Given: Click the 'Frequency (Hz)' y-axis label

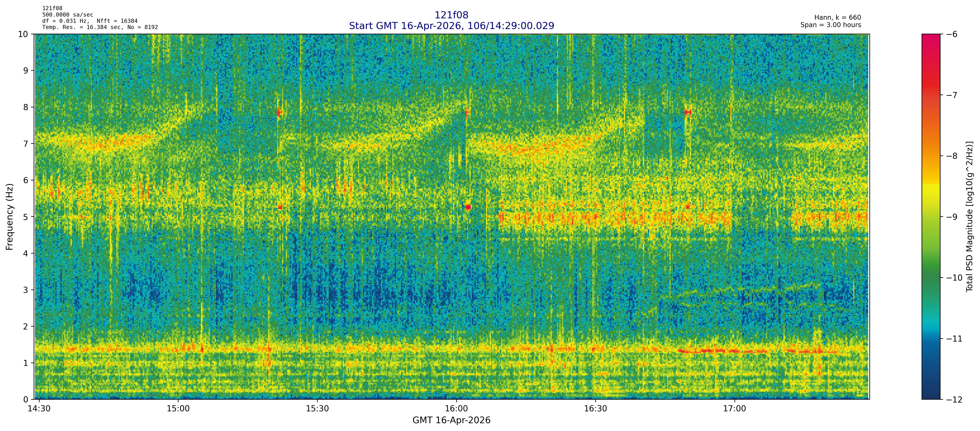Looking at the screenshot, I should 10,217.
